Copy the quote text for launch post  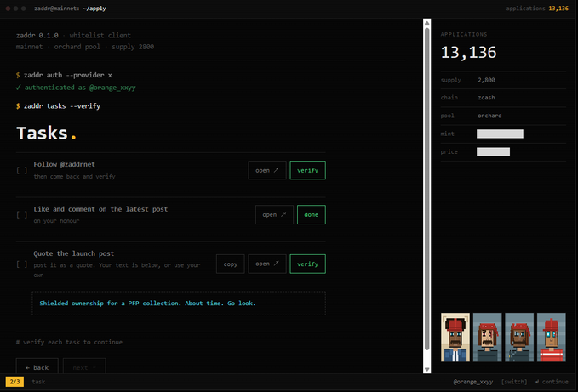pos(231,264)
